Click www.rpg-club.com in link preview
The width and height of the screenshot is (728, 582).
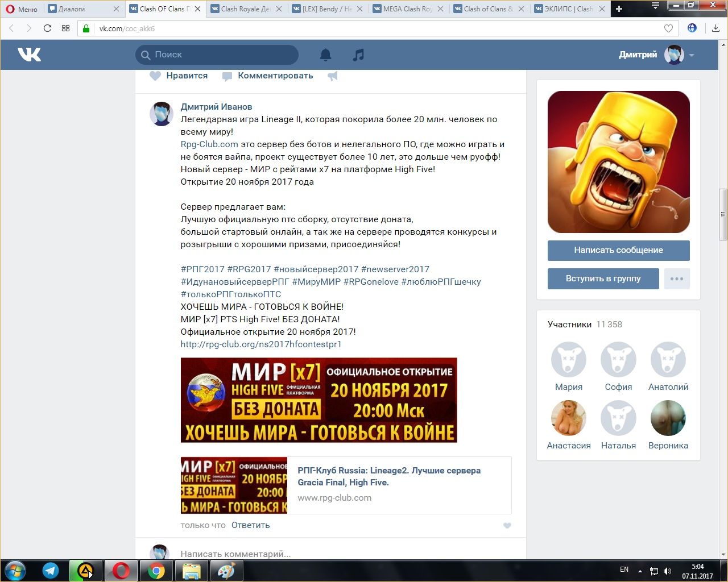(x=334, y=498)
